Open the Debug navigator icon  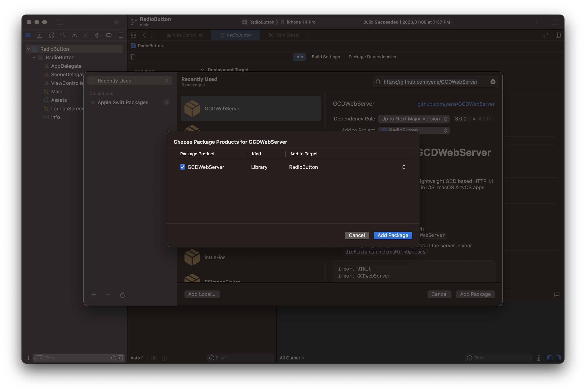(97, 35)
